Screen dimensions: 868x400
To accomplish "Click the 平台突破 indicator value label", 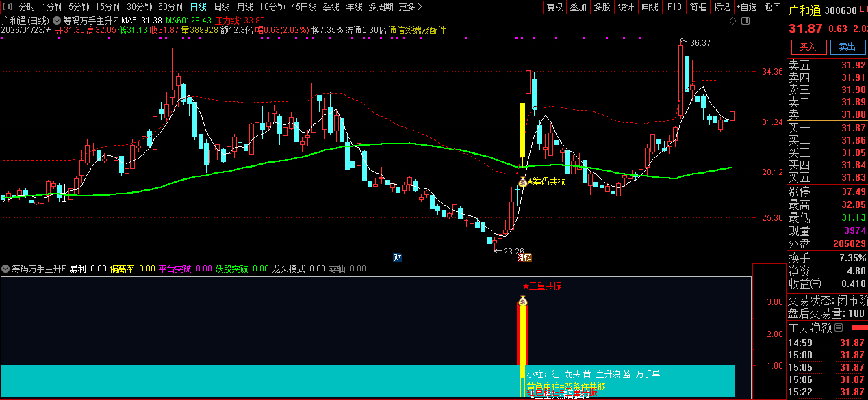I will [185, 269].
